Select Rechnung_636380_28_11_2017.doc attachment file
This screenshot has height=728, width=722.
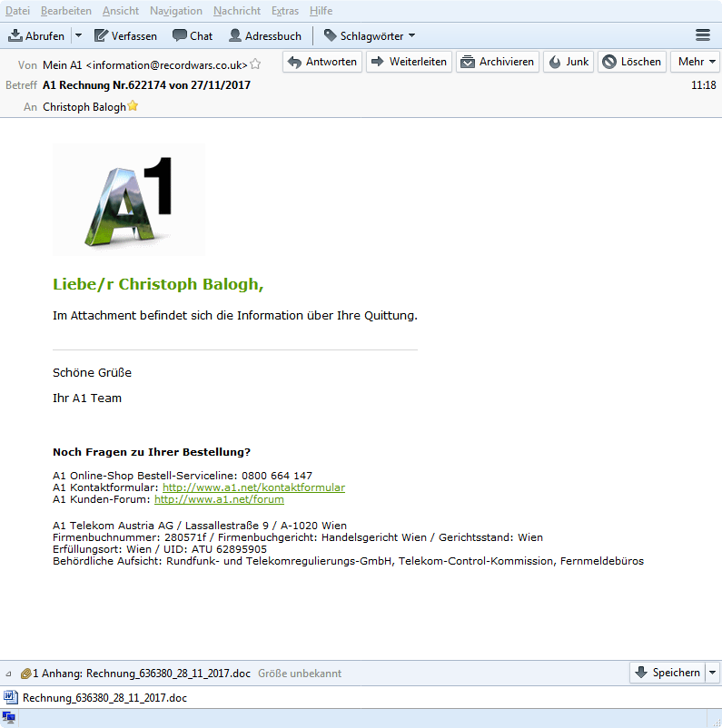point(104,698)
